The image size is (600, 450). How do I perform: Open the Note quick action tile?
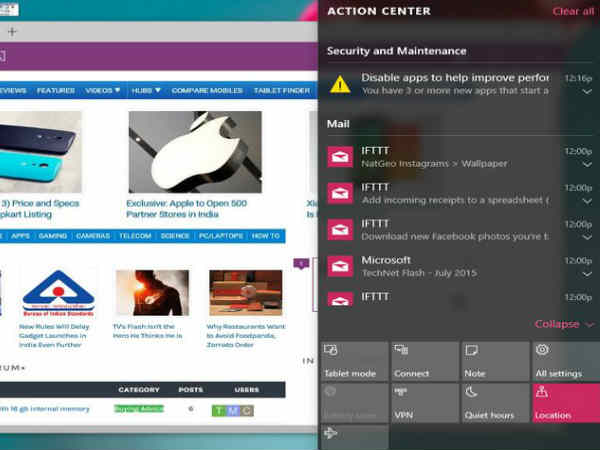click(495, 361)
